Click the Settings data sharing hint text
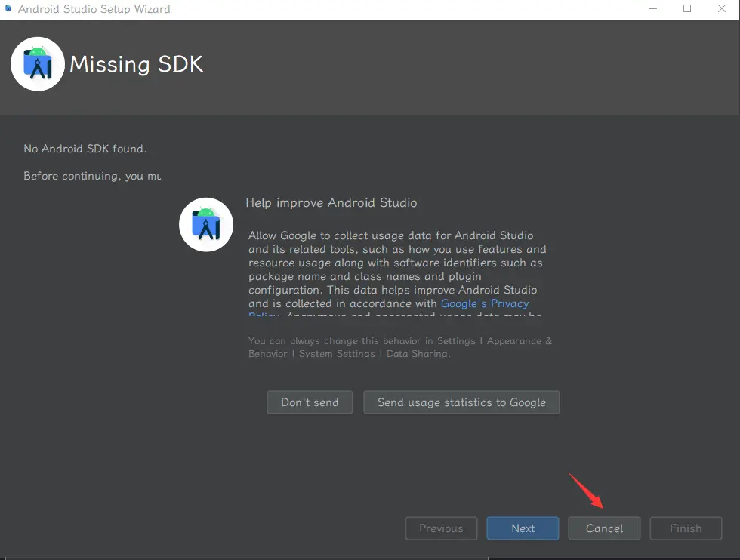The width and height of the screenshot is (740, 560). (399, 347)
